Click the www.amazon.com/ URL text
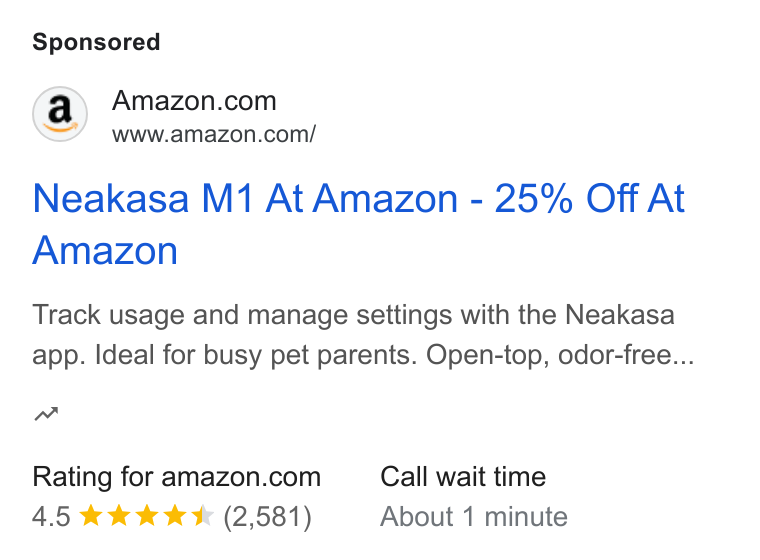This screenshot has width=760, height=560. (214, 134)
